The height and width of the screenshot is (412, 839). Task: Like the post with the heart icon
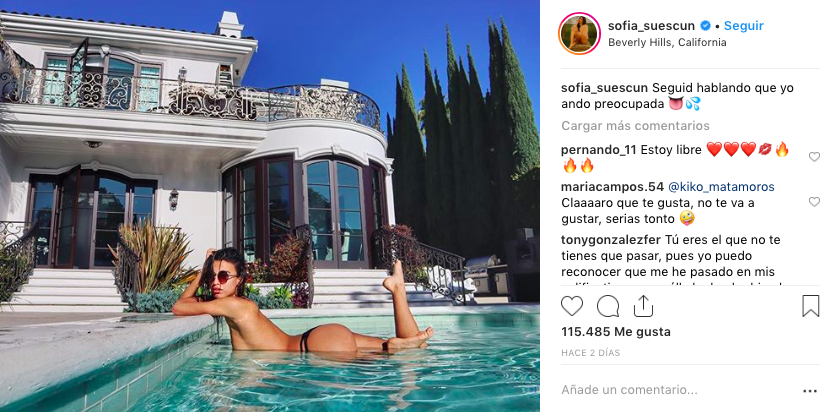pos(571,306)
